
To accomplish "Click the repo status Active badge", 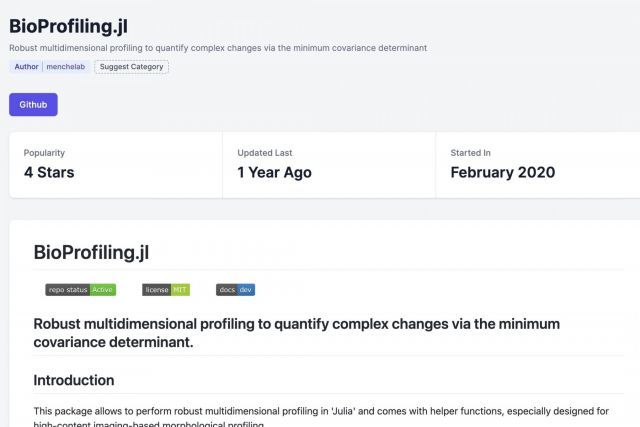I will click(81, 290).
